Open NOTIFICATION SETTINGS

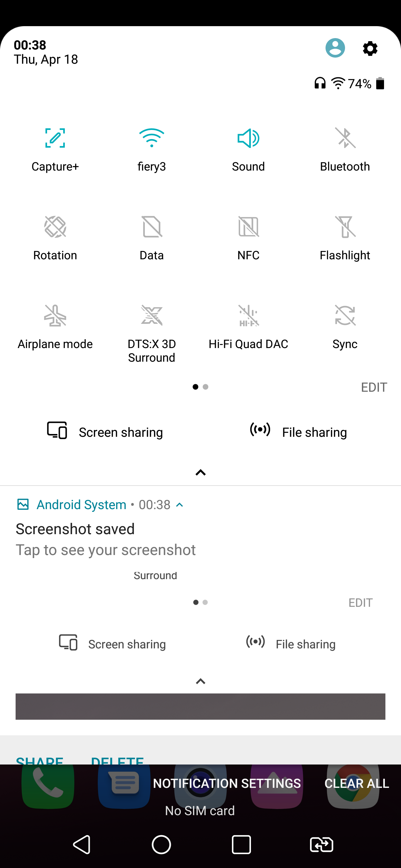(227, 783)
